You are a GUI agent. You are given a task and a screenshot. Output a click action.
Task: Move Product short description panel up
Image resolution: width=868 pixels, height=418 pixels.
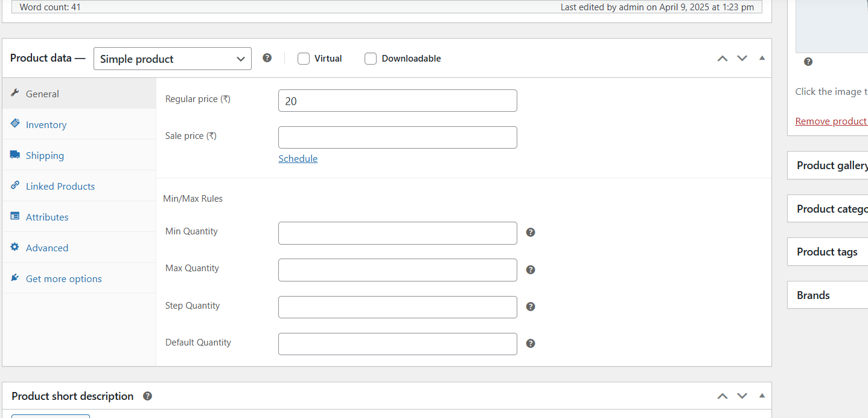point(722,396)
